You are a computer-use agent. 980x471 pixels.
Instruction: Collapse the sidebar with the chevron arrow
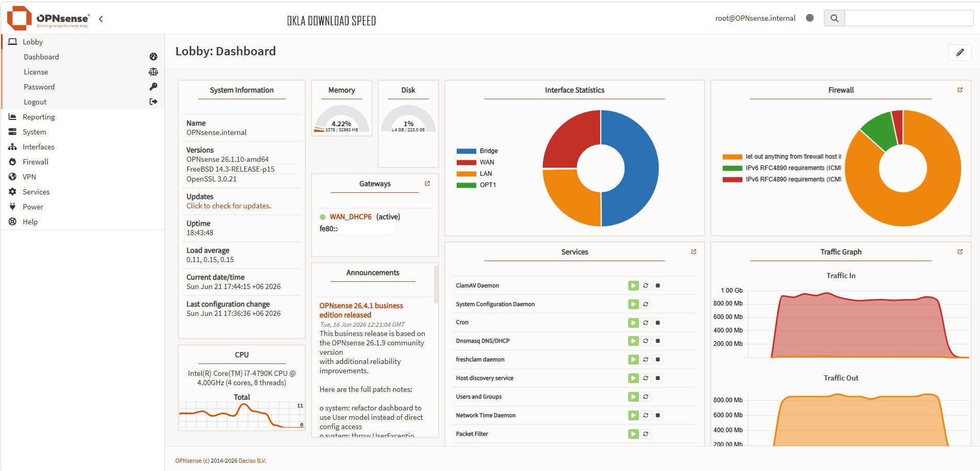(x=101, y=19)
